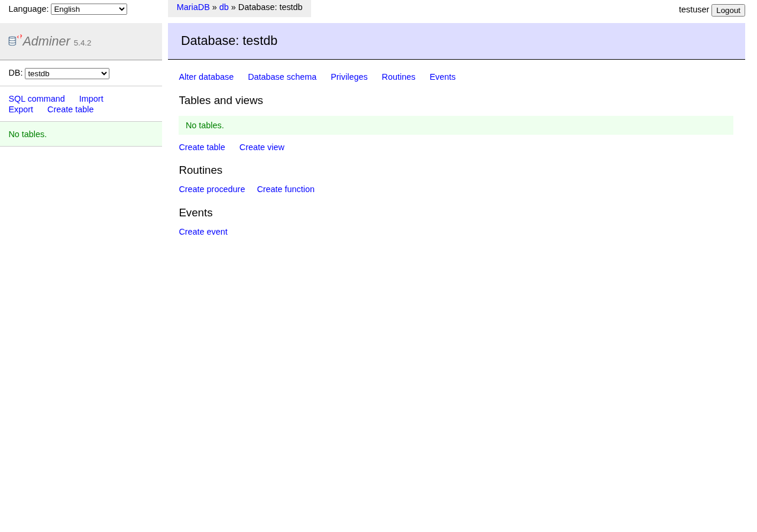Viewport: 757px width, 532px height.
Task: Click the Create view link
Action: point(262,147)
